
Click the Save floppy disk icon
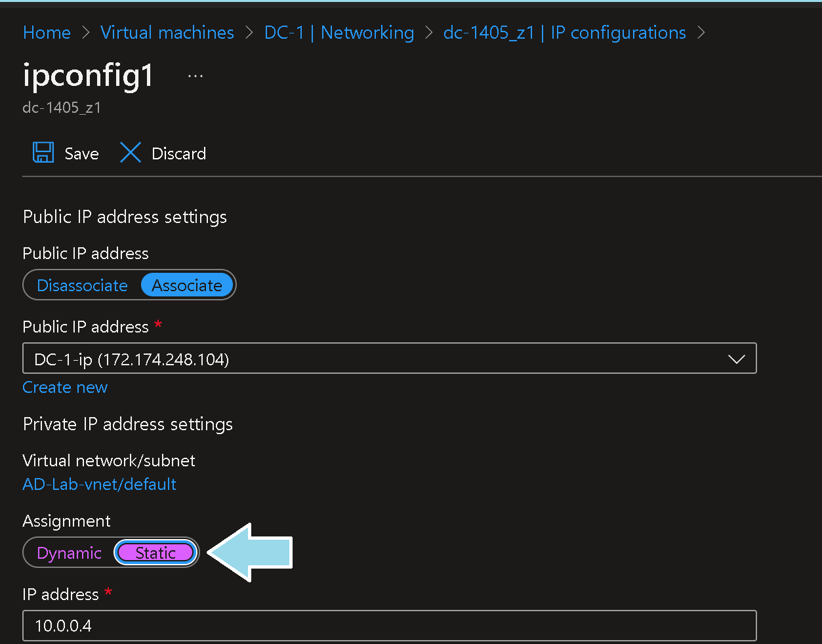click(43, 153)
